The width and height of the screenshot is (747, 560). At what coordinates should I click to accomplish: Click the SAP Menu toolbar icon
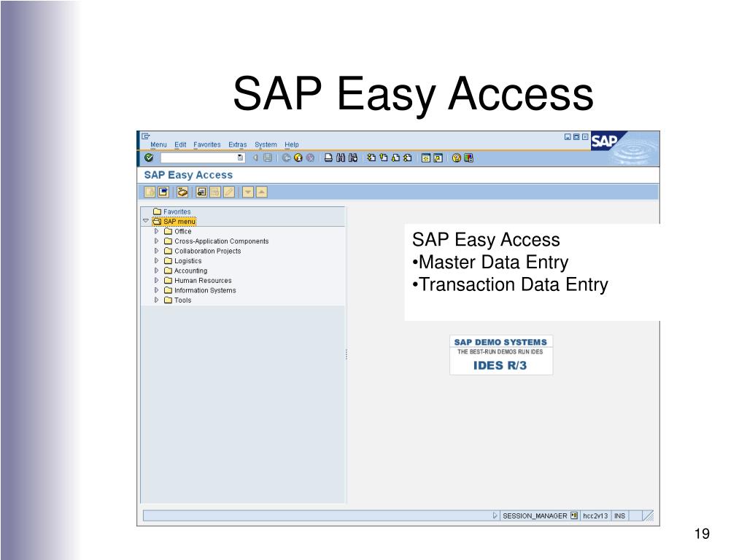click(x=163, y=192)
